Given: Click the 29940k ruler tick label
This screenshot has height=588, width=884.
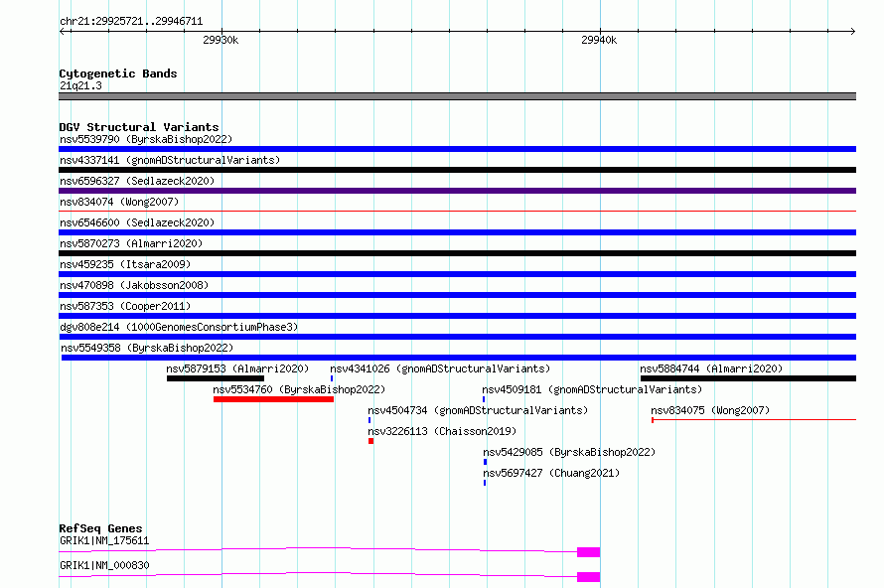Looking at the screenshot, I should 599,40.
